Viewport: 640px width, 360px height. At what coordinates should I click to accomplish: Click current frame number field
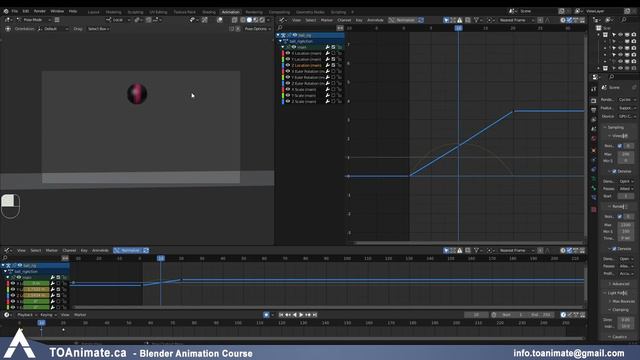pos(476,315)
